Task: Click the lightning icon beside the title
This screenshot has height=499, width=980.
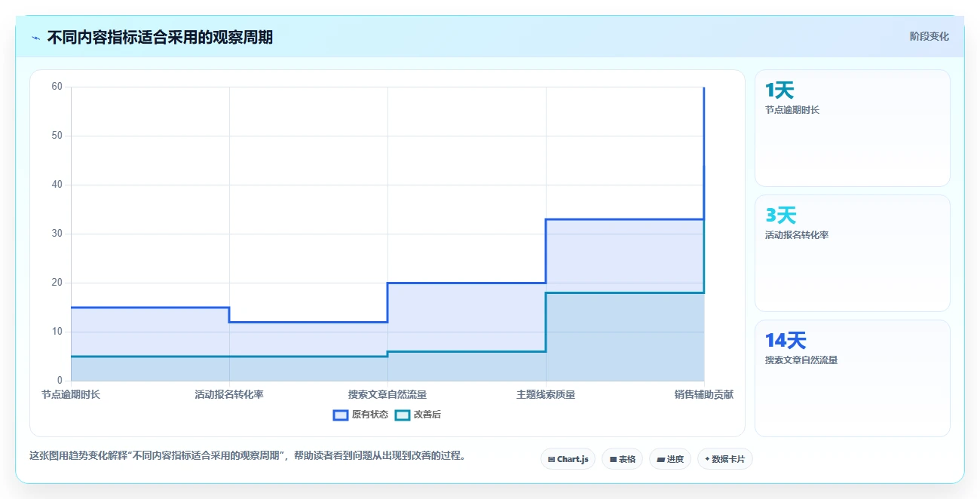Action: pyautogui.click(x=35, y=38)
